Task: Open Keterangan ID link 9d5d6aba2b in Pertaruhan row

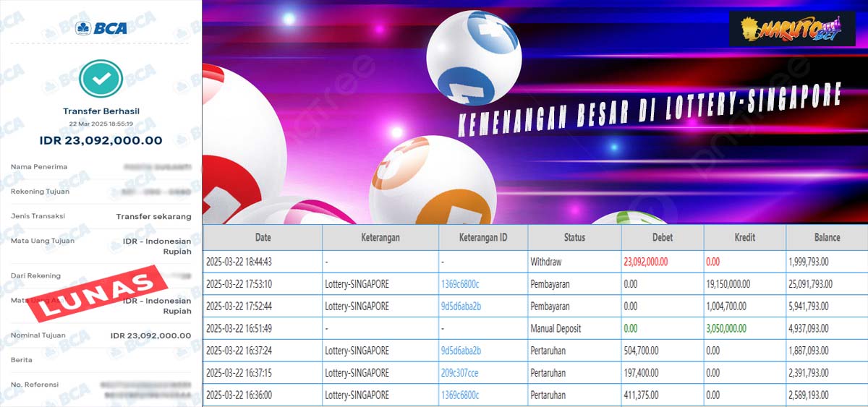Action: [x=461, y=351]
